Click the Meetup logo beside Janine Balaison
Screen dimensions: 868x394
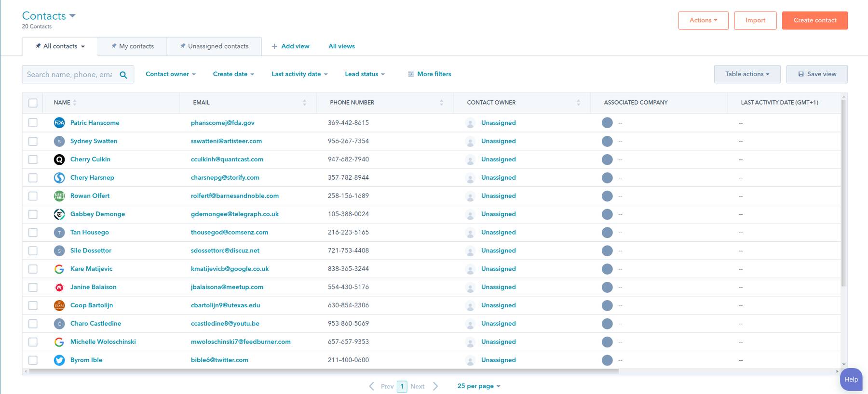(59, 287)
